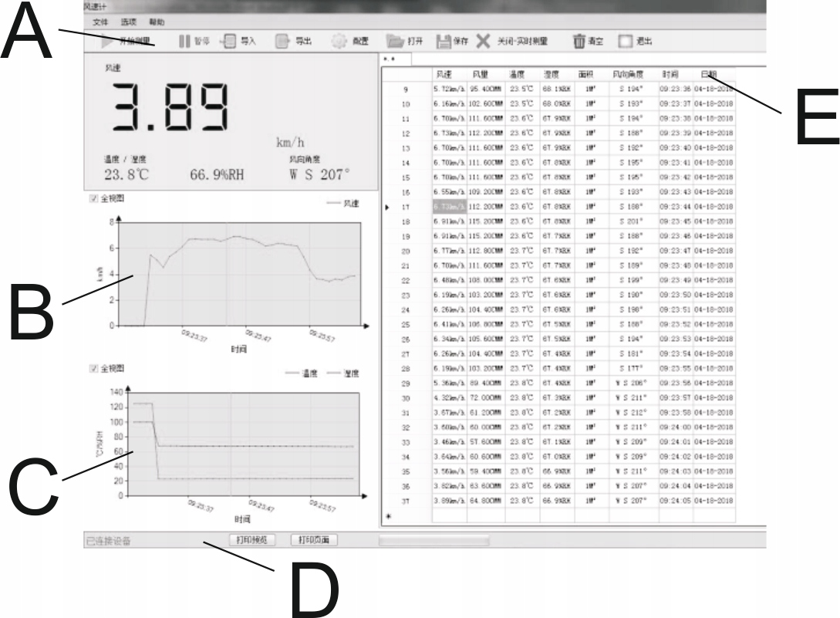
Task: Click the 导出 export icon
Action: [282, 41]
